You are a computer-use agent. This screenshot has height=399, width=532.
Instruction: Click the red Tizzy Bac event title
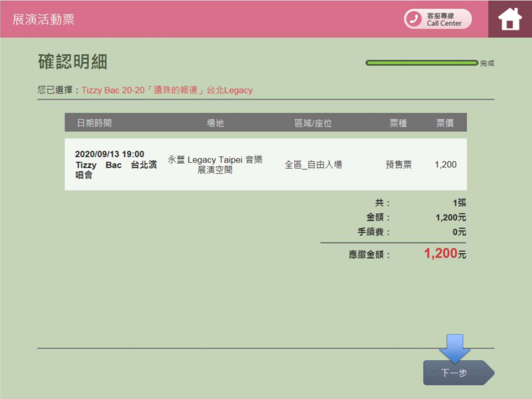point(167,90)
